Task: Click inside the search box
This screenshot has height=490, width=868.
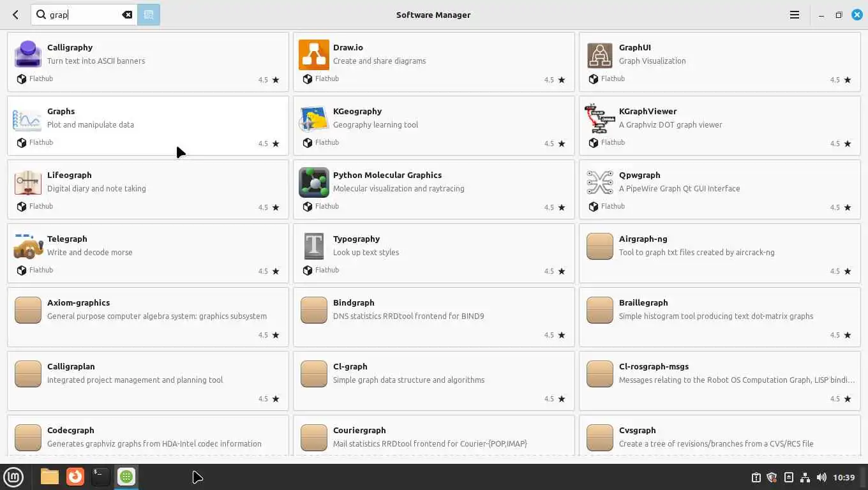Action: tap(84, 15)
